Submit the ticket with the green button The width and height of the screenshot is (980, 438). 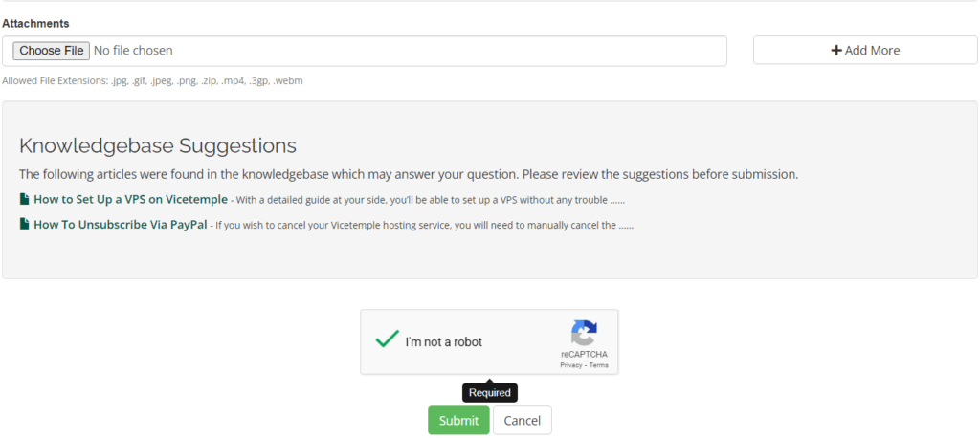(458, 421)
